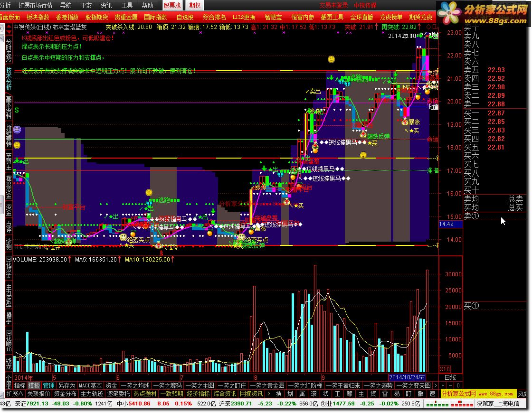Apply the 一笑之红阶梯 template
This screenshot has height=413, width=532.
click(x=305, y=385)
